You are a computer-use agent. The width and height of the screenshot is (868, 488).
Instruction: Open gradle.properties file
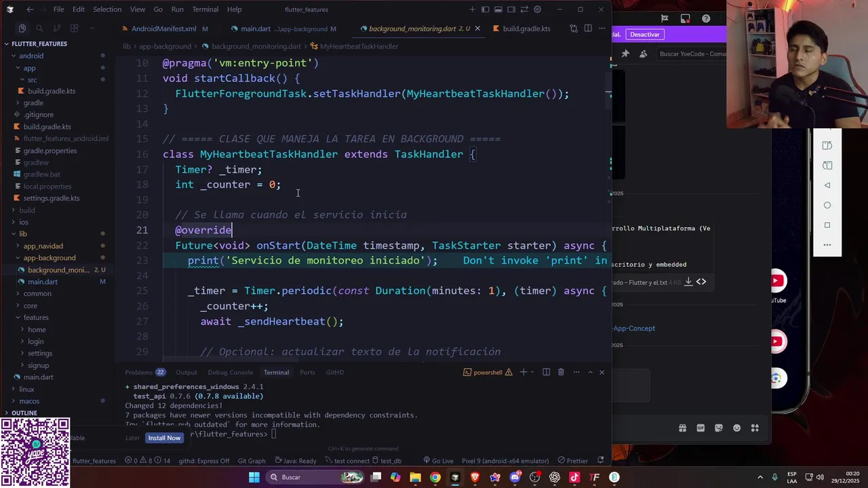(50, 150)
